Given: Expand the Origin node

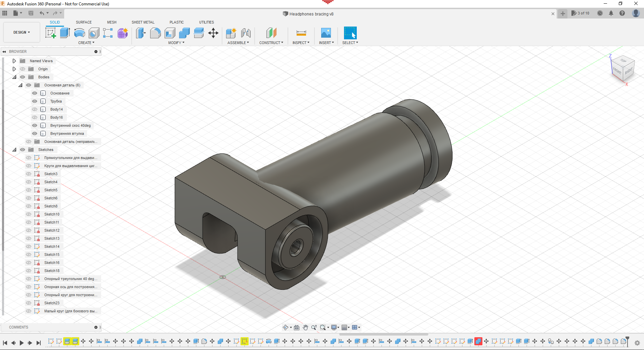Looking at the screenshot, I should (x=14, y=69).
